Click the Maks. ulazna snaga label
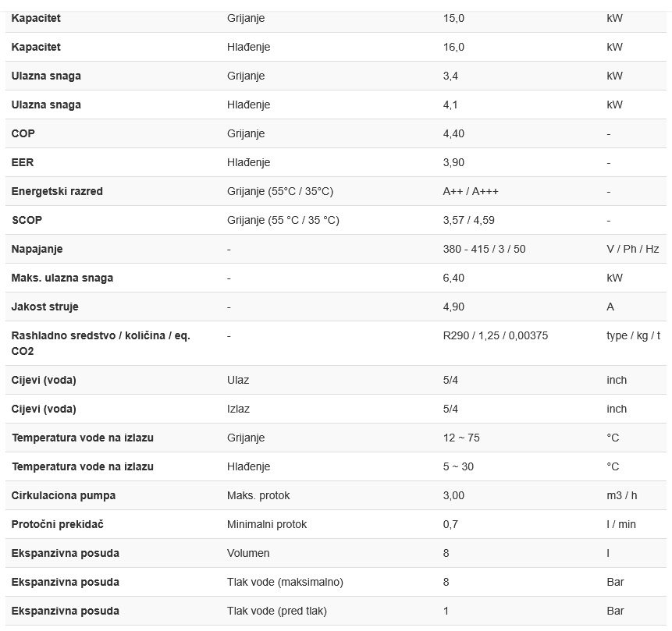 point(62,278)
